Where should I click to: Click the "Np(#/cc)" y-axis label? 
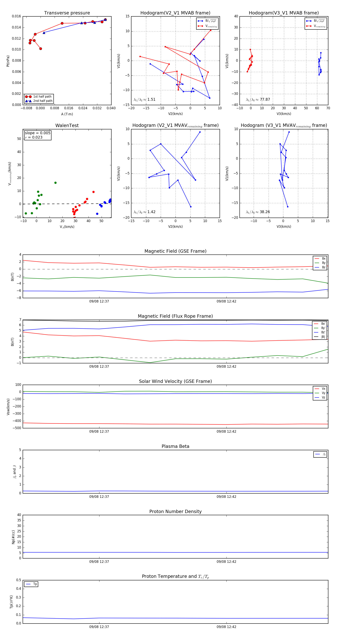(x=13, y=537)
